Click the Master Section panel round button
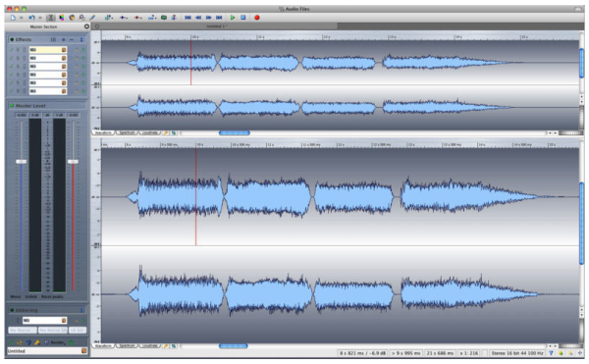Viewport: 589px width, 364px height. pyautogui.click(x=86, y=26)
